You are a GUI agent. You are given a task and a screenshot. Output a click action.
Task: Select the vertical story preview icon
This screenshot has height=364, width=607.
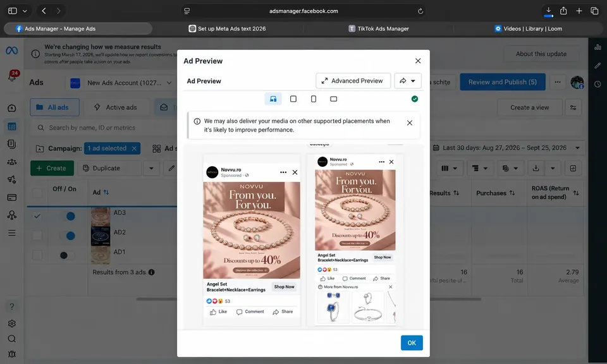click(314, 99)
